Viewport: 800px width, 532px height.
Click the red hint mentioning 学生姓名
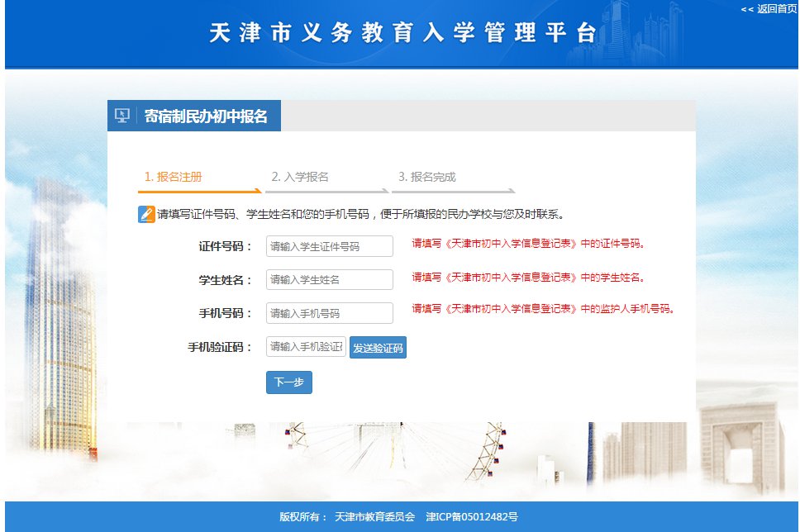(528, 277)
